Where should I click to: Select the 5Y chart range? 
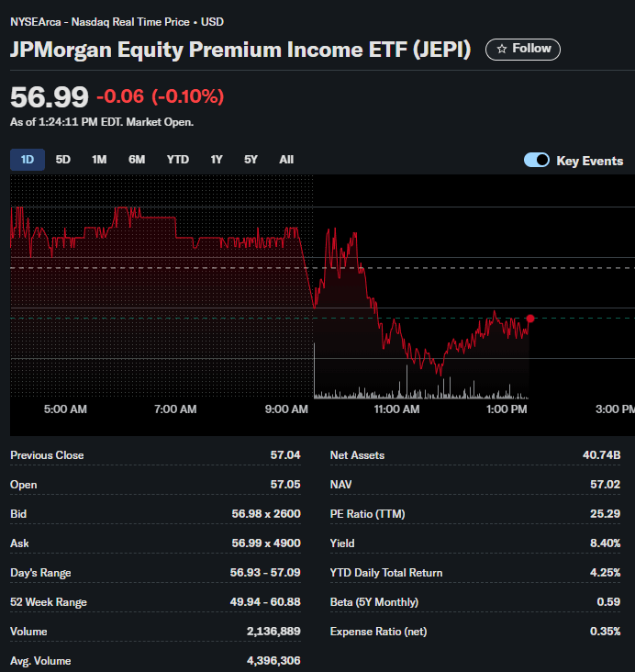(251, 160)
